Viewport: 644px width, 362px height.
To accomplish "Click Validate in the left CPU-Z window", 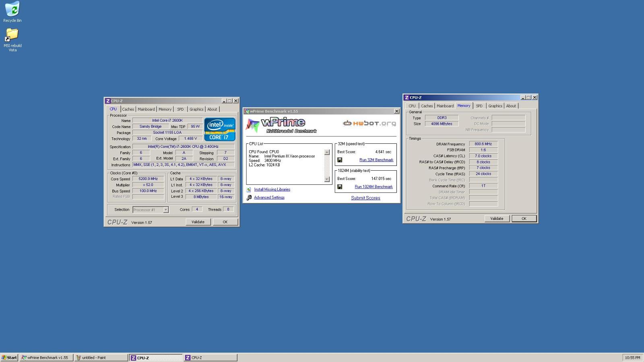I will coord(198,222).
